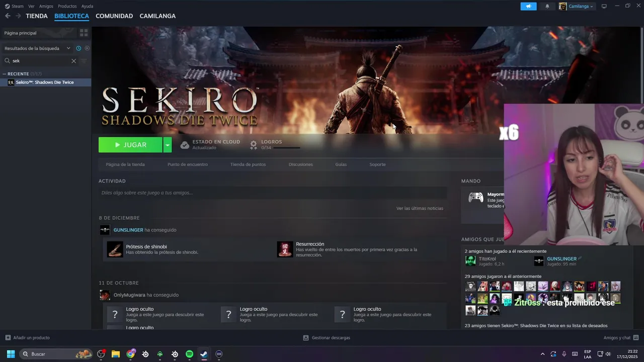
Task: Go to TIENDA tab
Action: click(37, 16)
